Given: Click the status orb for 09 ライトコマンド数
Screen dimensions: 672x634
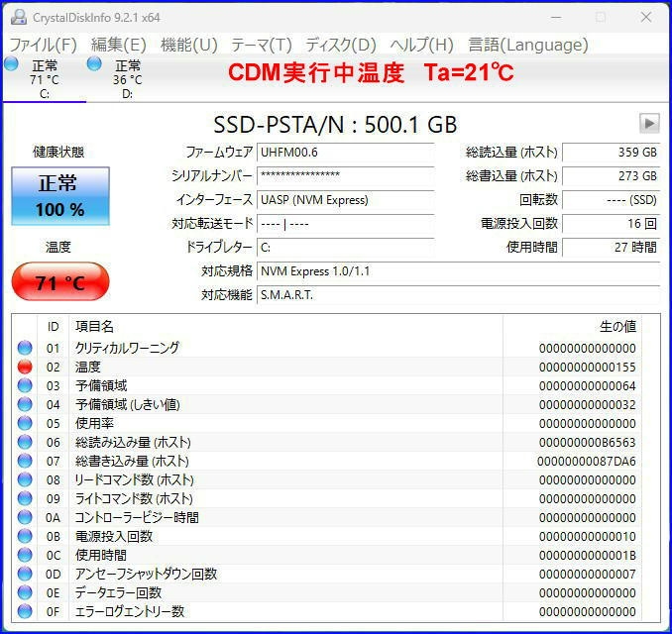Looking at the screenshot, I should pyautogui.click(x=25, y=498).
